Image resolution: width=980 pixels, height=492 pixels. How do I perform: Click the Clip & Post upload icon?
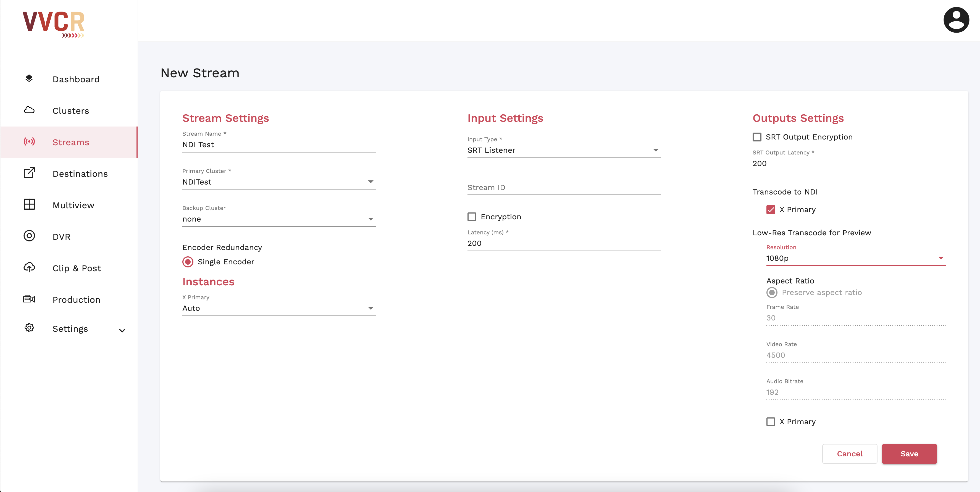(x=29, y=267)
